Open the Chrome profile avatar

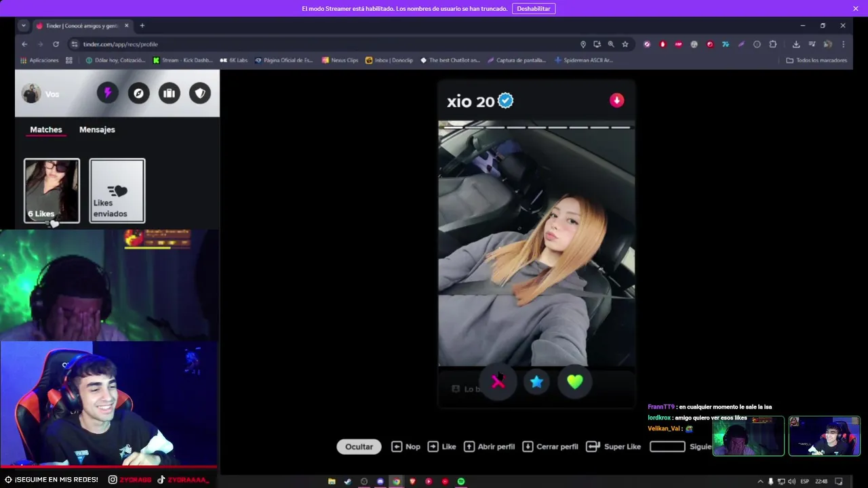[827, 44]
